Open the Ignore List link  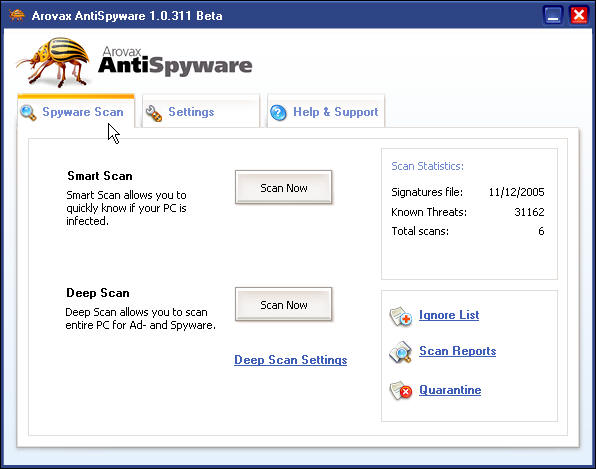click(449, 315)
